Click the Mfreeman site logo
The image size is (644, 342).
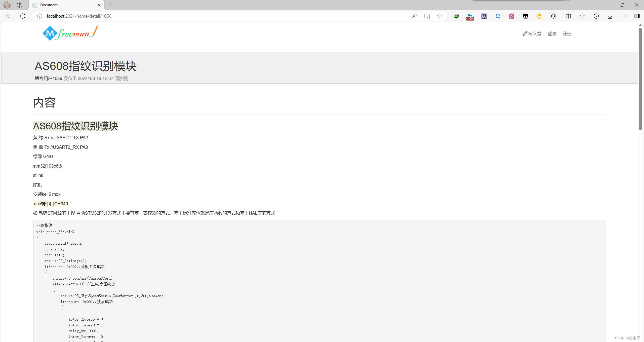point(70,33)
